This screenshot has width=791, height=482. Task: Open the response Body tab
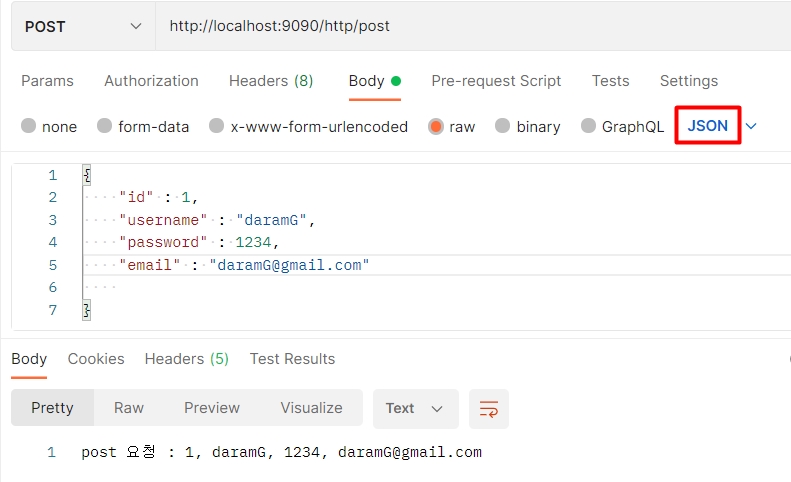click(29, 359)
